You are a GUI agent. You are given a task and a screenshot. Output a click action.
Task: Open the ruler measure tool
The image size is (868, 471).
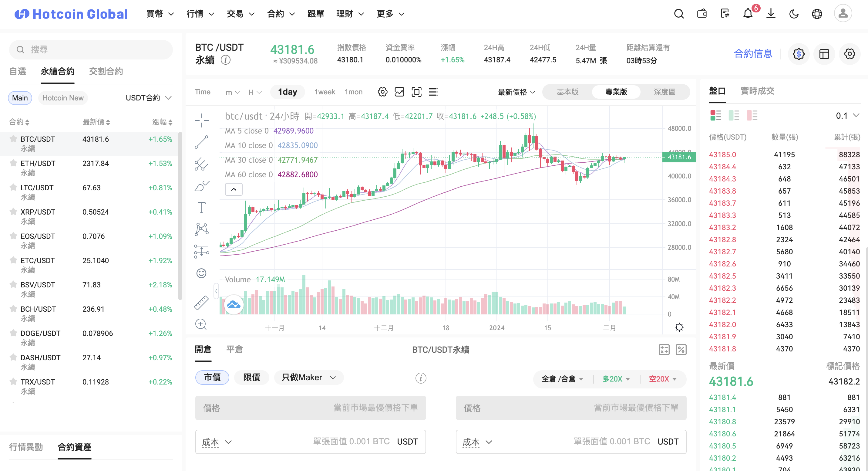(x=201, y=303)
